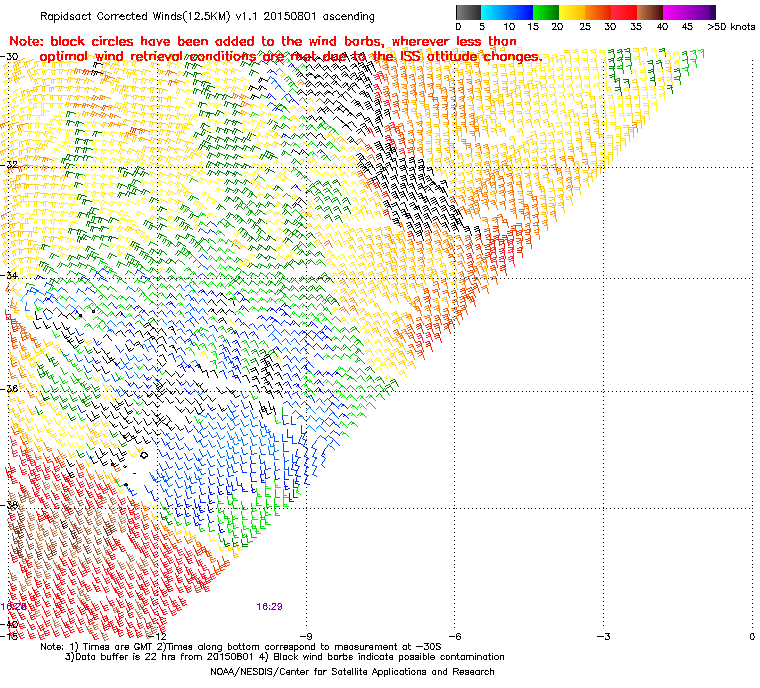The image size is (760, 688).
Task: Click the gray 0–5 knots legend segment
Action: (x=468, y=12)
